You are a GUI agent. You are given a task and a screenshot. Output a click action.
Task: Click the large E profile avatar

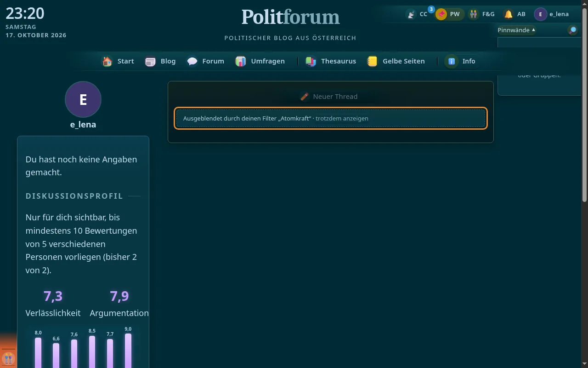(83, 99)
